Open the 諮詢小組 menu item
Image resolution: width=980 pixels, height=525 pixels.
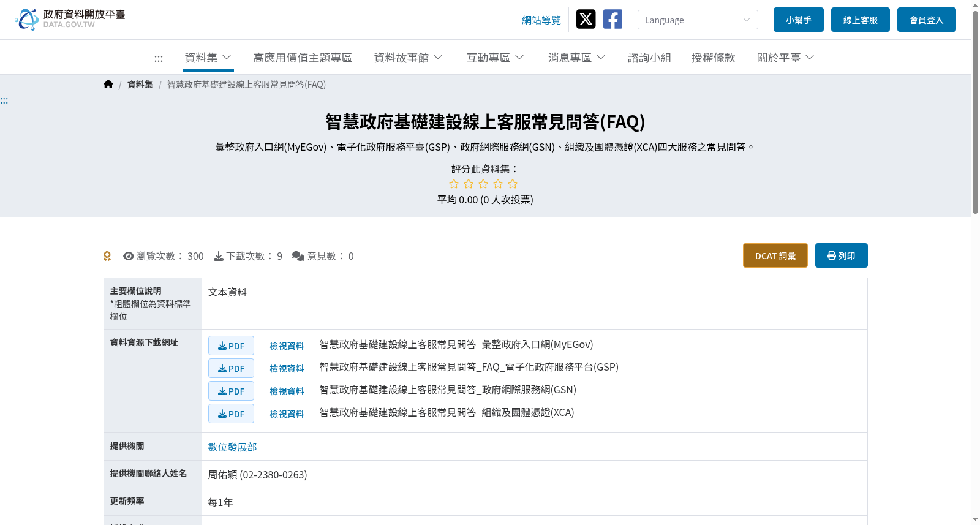coord(649,58)
